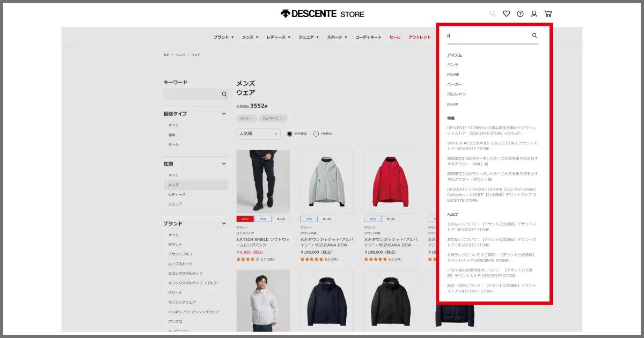Open the S.F.TECH SHIELD long pants thumbnail

point(263,181)
